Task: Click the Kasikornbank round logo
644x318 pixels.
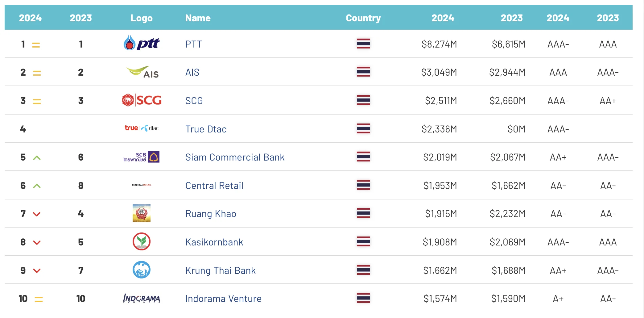Action: [142, 241]
